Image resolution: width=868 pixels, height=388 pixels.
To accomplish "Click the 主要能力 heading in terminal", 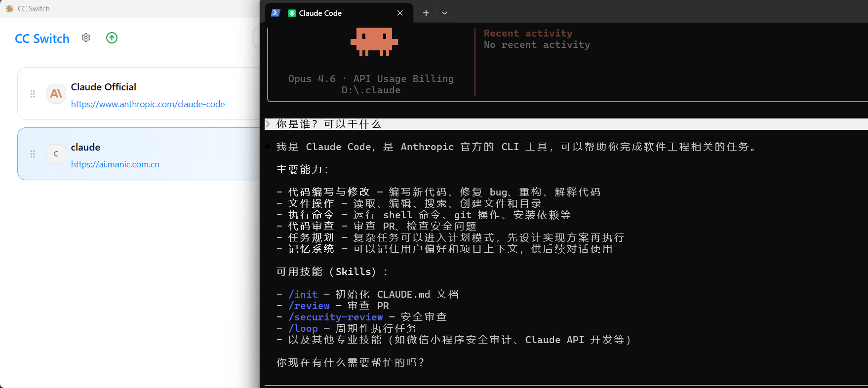I will [302, 169].
